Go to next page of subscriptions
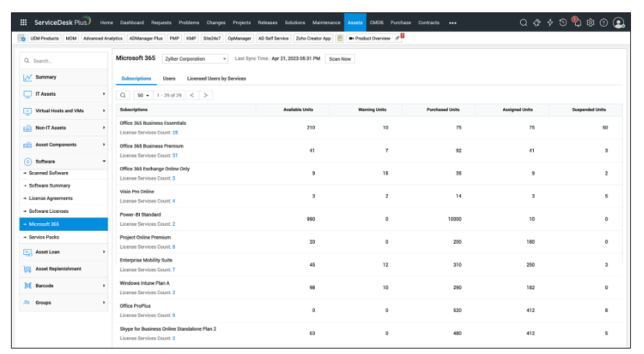Screen dimensions: 644x354 [x=205, y=95]
